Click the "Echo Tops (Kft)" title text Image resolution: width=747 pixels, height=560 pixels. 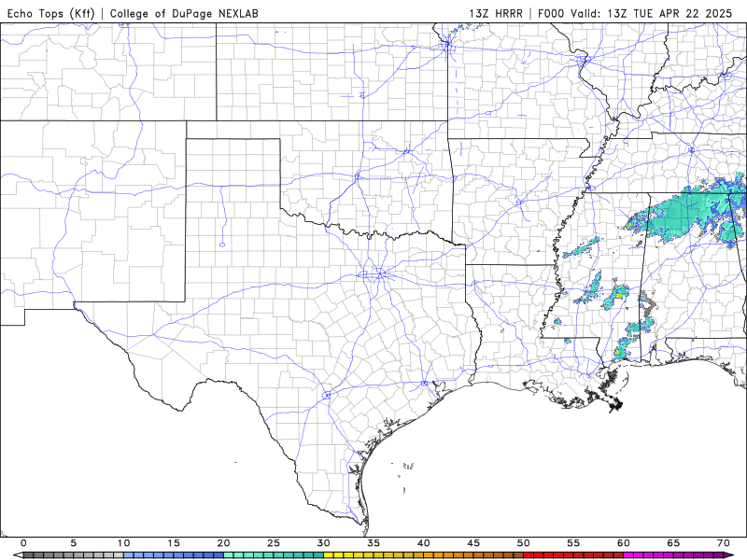click(51, 13)
